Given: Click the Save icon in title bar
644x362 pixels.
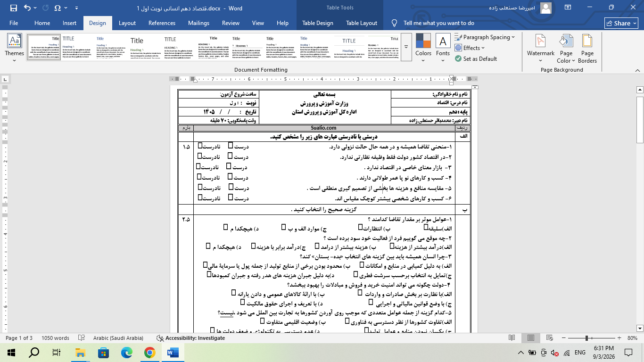Looking at the screenshot, I should coord(13,8).
